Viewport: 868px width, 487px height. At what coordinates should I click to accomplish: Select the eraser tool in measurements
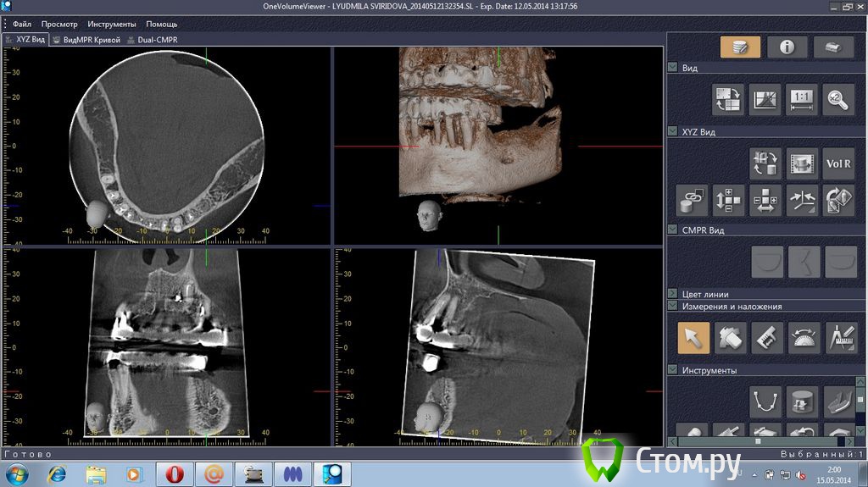730,337
